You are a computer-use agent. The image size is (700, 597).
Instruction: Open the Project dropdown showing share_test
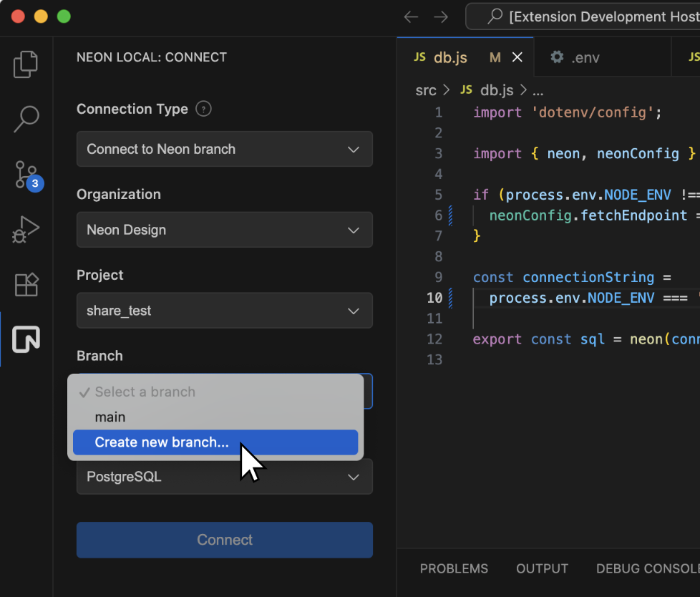coord(225,311)
